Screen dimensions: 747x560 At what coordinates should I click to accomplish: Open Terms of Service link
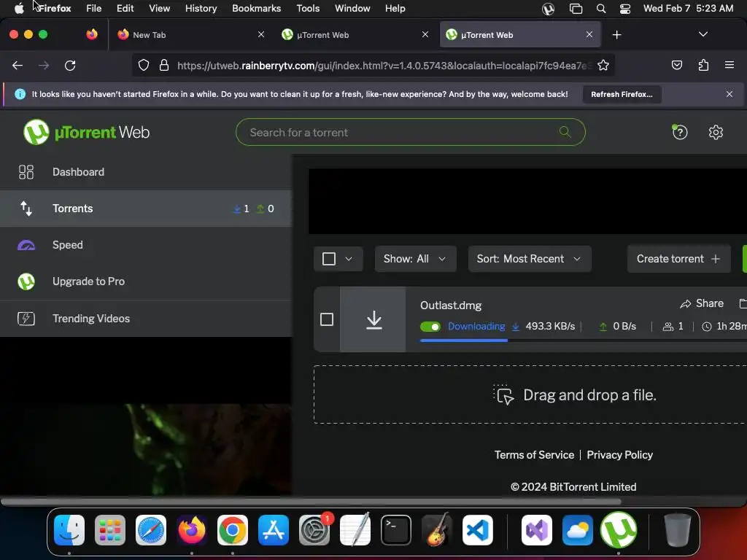(534, 455)
